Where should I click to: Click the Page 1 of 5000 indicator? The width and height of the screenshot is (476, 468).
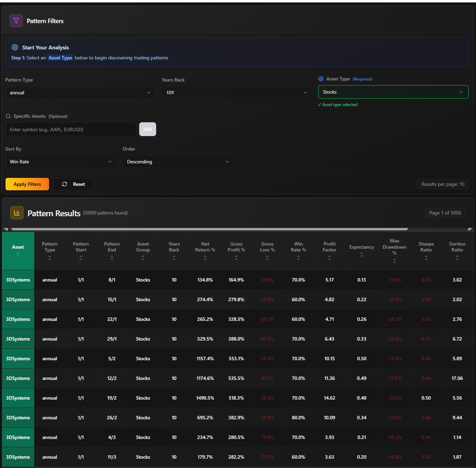coord(445,213)
